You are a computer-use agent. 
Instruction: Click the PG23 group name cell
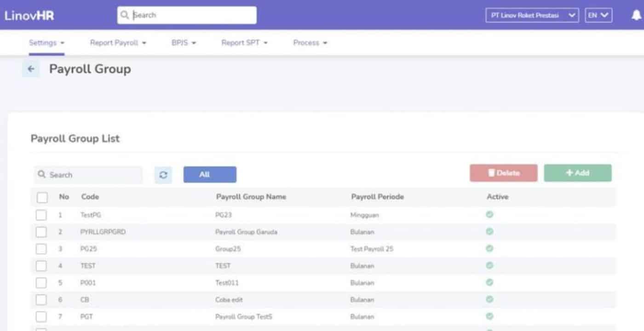click(224, 215)
